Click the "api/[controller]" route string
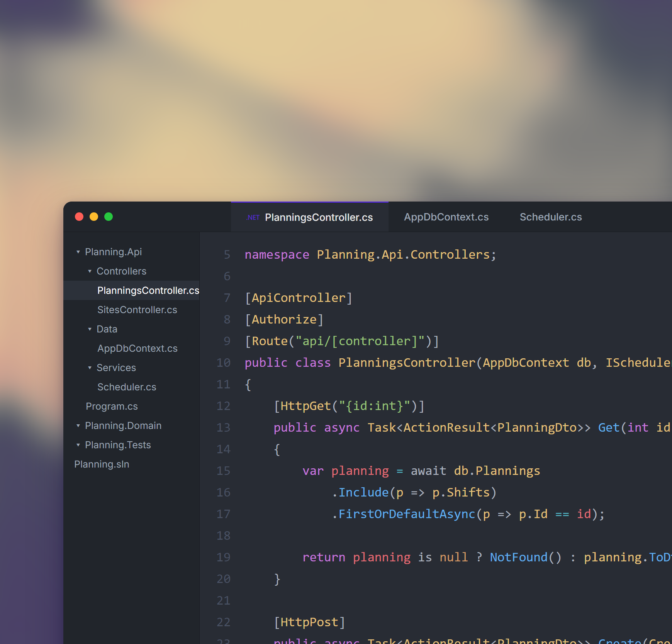 [x=360, y=341]
